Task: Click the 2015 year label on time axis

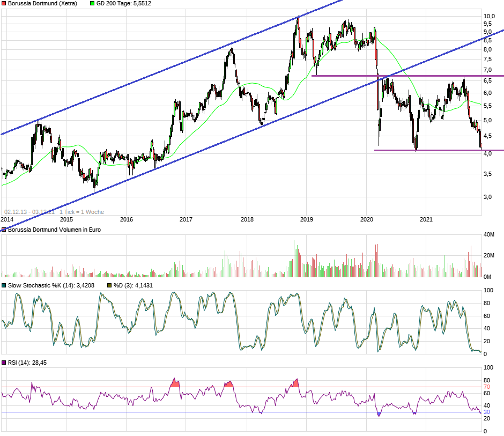Action: coord(66,219)
